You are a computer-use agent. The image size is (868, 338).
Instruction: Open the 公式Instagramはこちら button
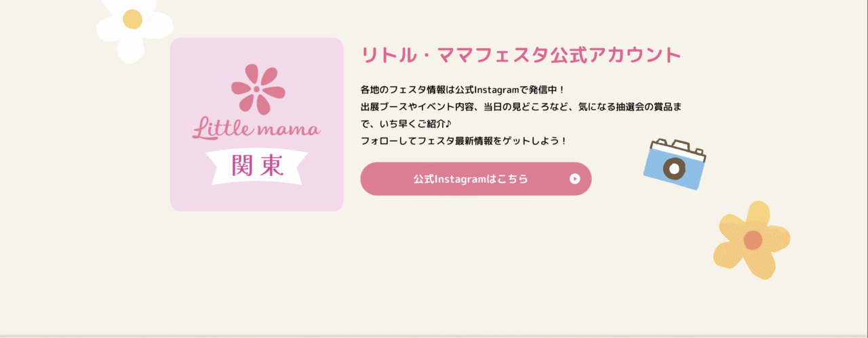pyautogui.click(x=475, y=179)
